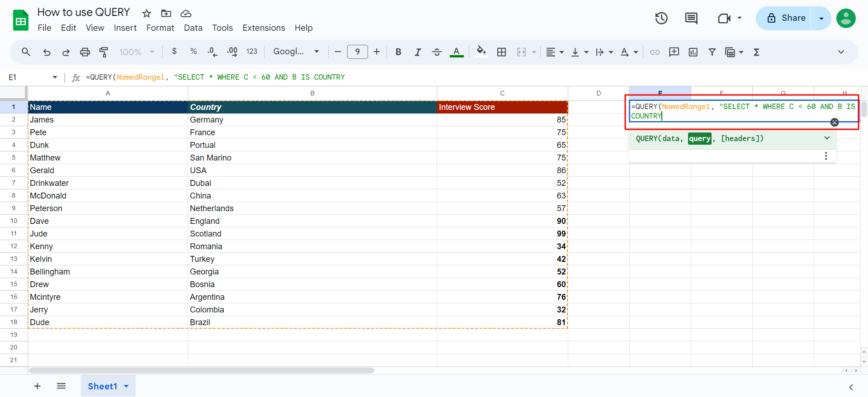
Task: Close the formula help popup
Action: pos(835,122)
